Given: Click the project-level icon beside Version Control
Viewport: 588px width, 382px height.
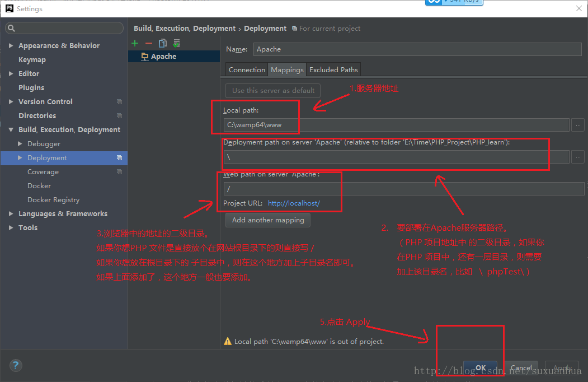Looking at the screenshot, I should tap(119, 102).
